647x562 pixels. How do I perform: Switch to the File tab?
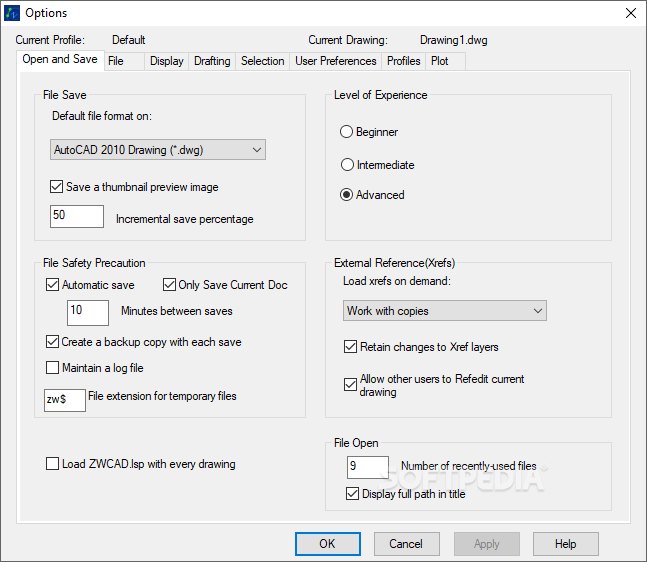(124, 61)
